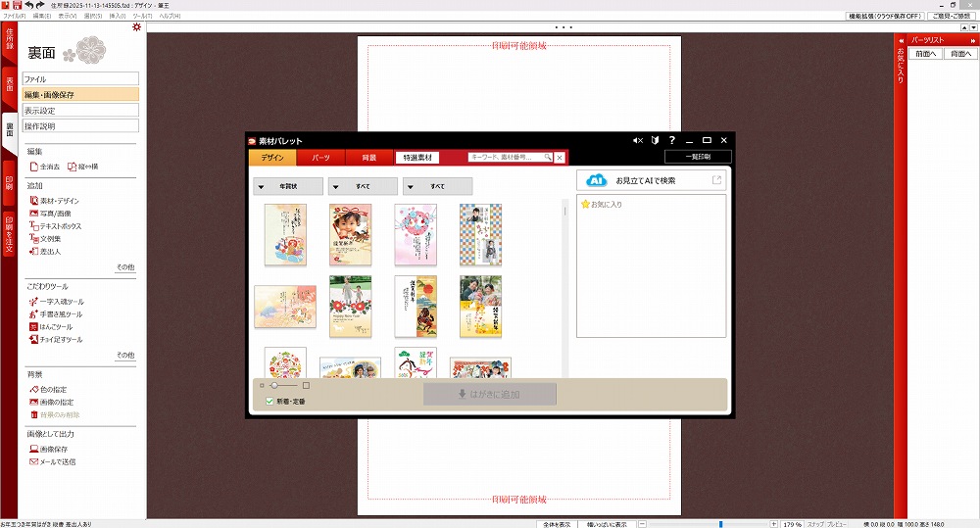Click the zoom-in plus button

(774, 524)
